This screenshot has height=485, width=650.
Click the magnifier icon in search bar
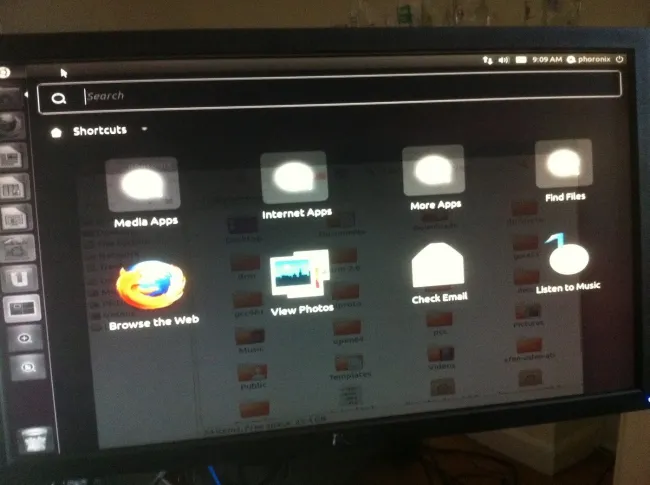point(59,98)
